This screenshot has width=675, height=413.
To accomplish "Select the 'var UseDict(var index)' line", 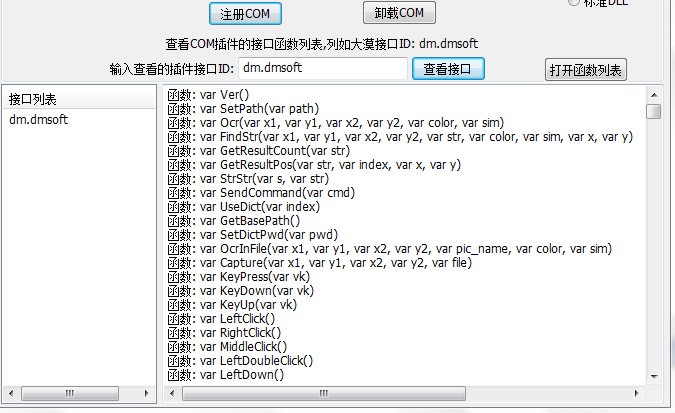I will [244, 207].
